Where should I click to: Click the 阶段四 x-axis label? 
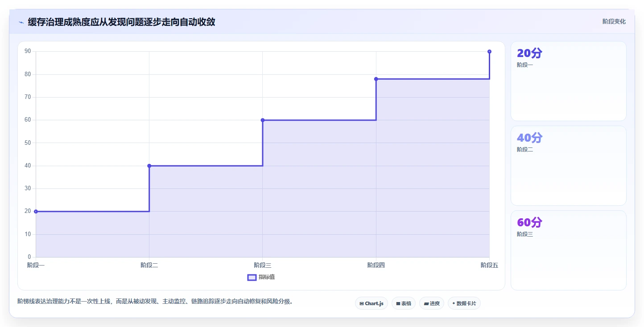coord(376,265)
